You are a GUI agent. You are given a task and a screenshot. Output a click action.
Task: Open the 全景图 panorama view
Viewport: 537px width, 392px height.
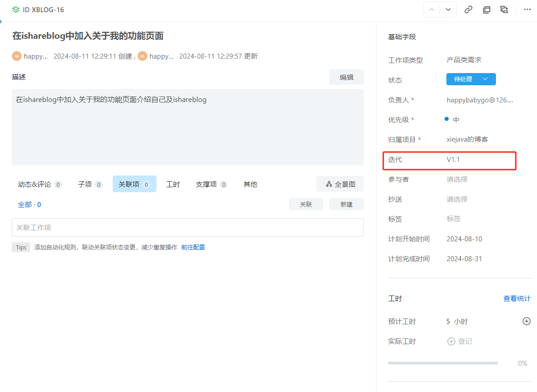pyautogui.click(x=340, y=184)
